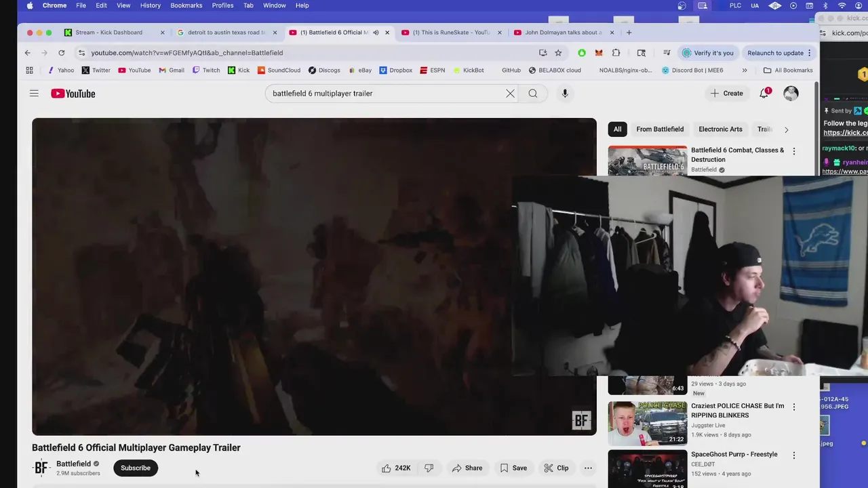Open the new tab with plus
Image resolution: width=868 pixels, height=488 pixels.
pos(629,33)
